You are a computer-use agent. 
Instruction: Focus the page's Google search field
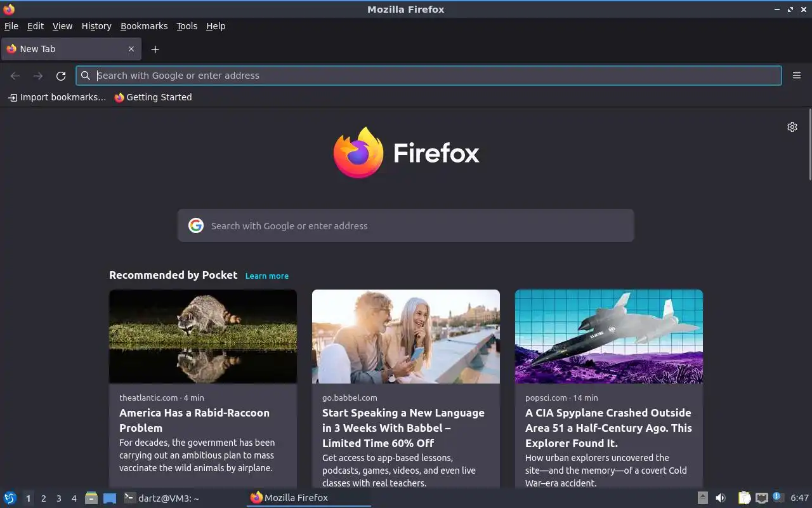point(406,225)
